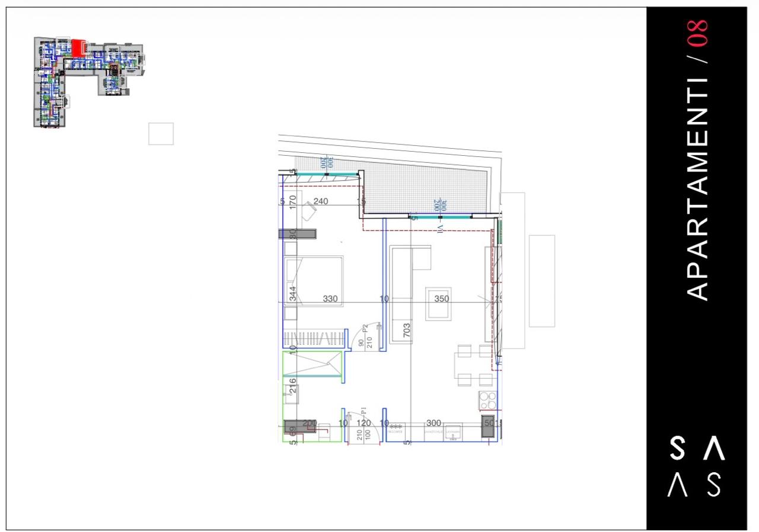The image size is (759, 532).
Task: Click the red highlighted unit in the key plan
Action: point(78,48)
